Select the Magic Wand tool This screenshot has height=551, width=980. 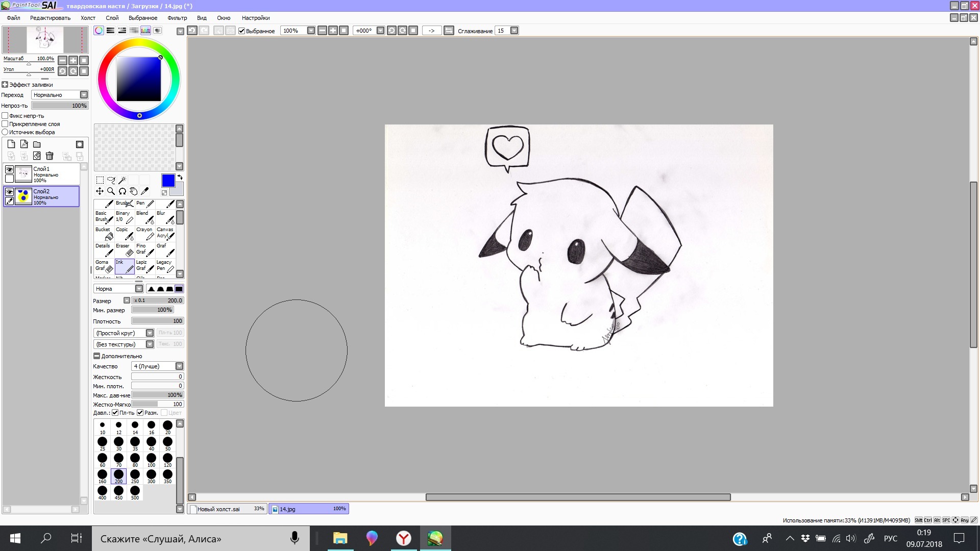coord(122,180)
